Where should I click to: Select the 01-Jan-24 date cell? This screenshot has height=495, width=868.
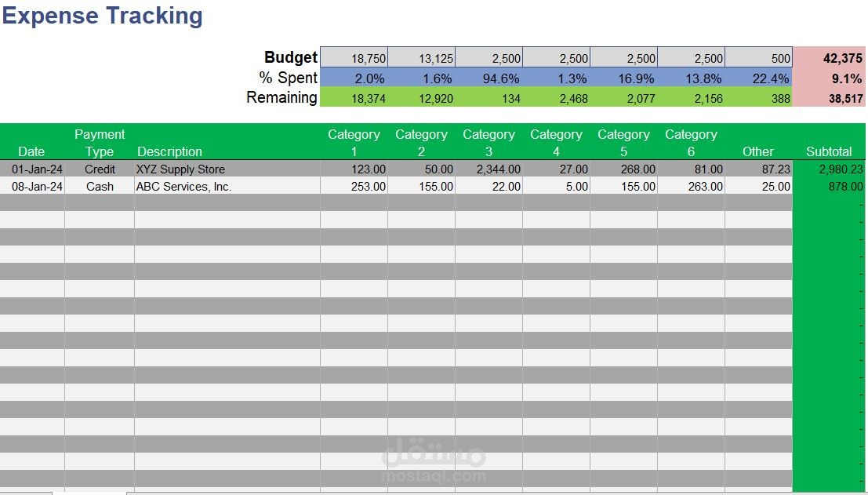pos(32,169)
